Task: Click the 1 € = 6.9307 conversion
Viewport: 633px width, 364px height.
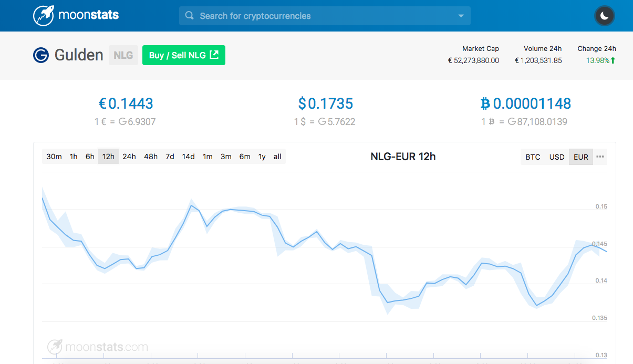Action: [125, 122]
